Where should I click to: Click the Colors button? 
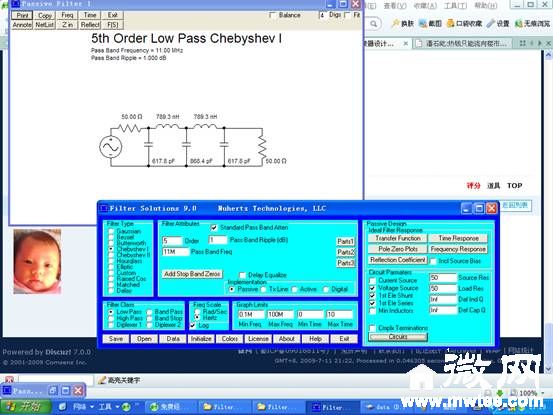coord(230,339)
